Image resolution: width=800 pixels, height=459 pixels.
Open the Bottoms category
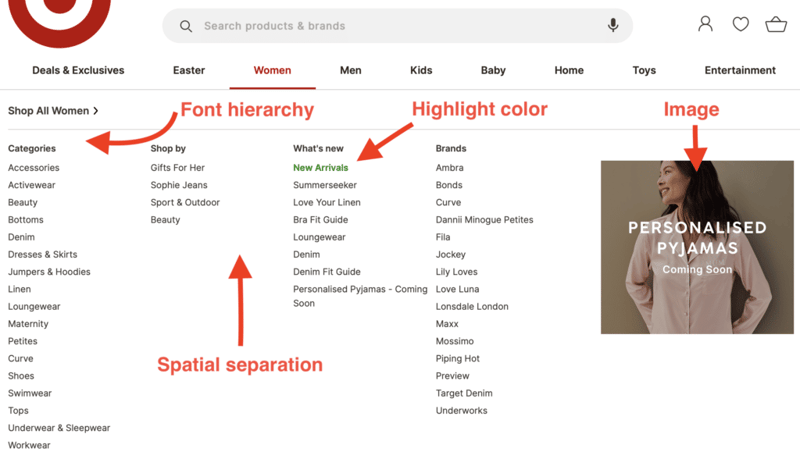click(x=26, y=220)
